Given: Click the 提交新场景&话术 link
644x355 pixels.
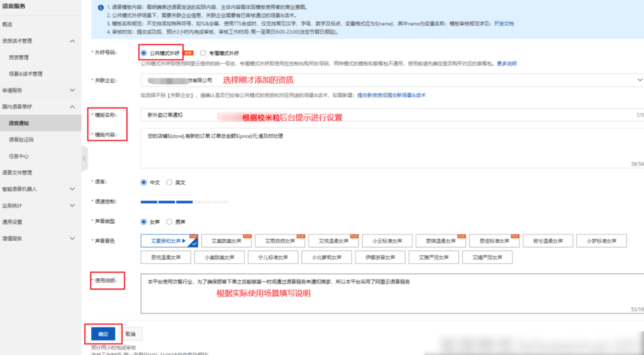Looking at the screenshot, I should click(406, 96).
